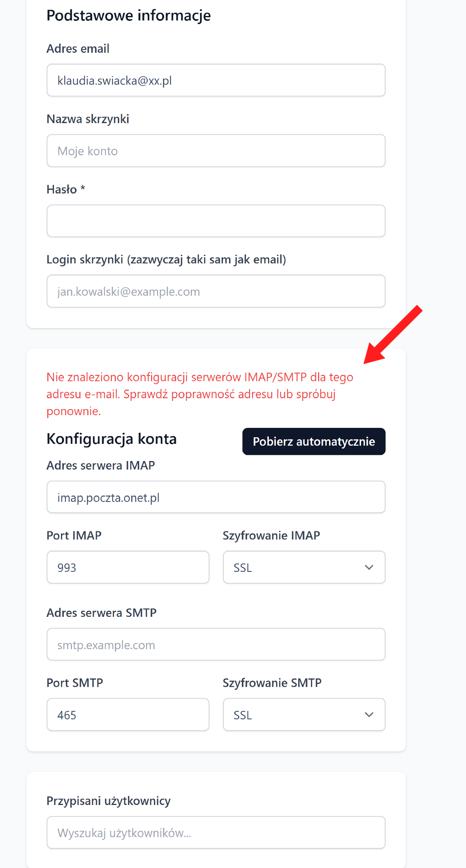Focus the Nazwa skrzynki text field

(216, 151)
